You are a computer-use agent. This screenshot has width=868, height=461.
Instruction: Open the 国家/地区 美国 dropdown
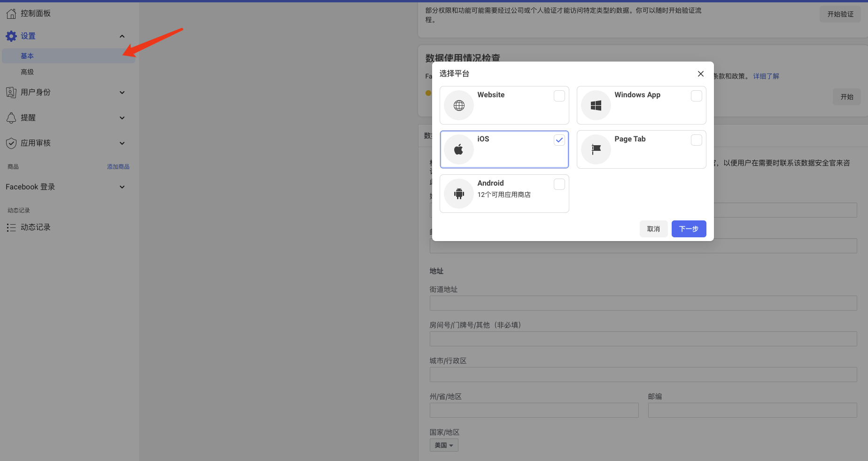(x=444, y=445)
